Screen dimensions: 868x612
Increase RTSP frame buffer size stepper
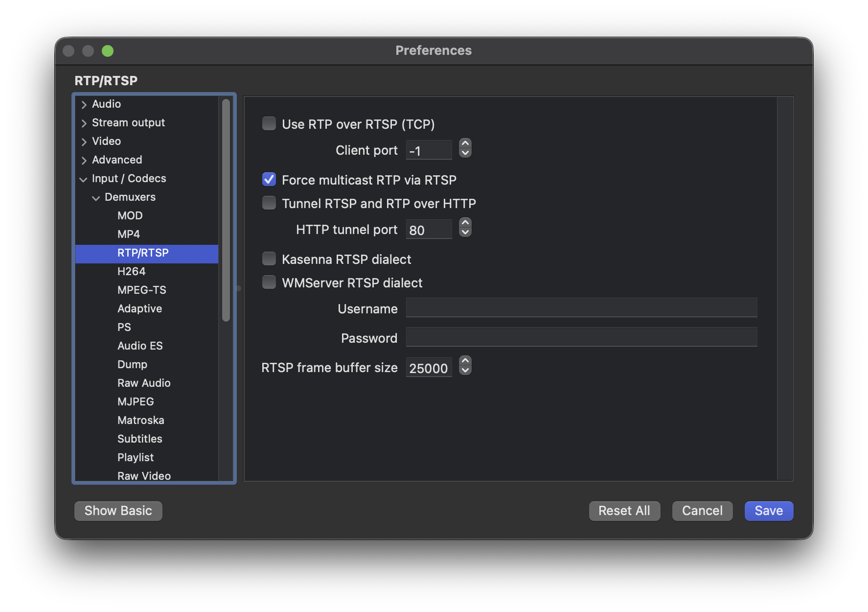465,361
